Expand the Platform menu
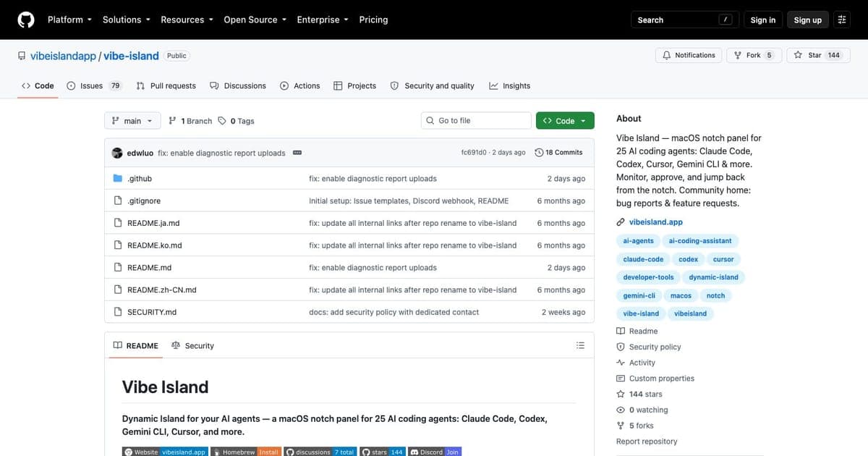Viewport: 868px width, 456px height. coord(69,20)
